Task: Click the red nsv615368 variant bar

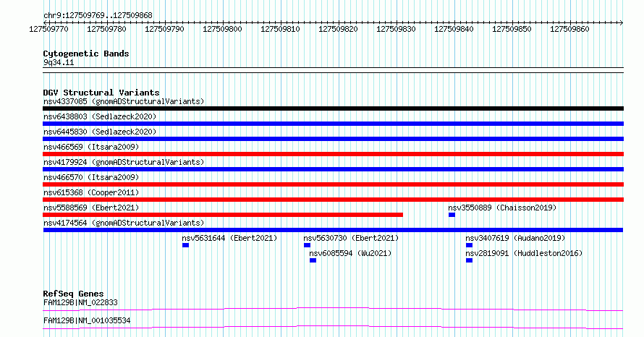Action: click(x=333, y=200)
